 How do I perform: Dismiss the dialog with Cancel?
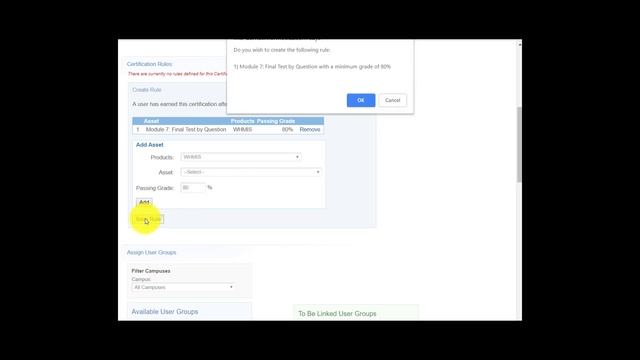point(392,100)
